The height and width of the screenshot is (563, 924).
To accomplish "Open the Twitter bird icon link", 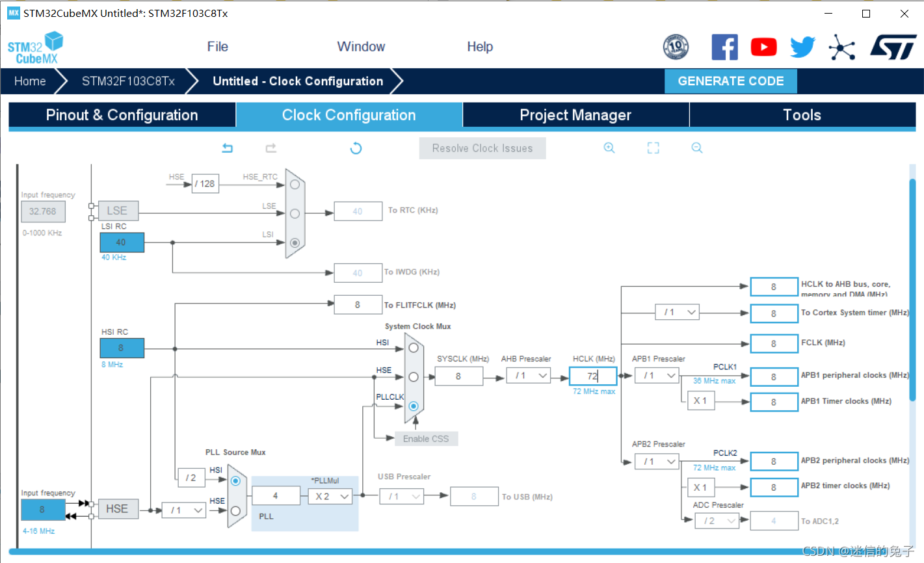I will click(803, 47).
